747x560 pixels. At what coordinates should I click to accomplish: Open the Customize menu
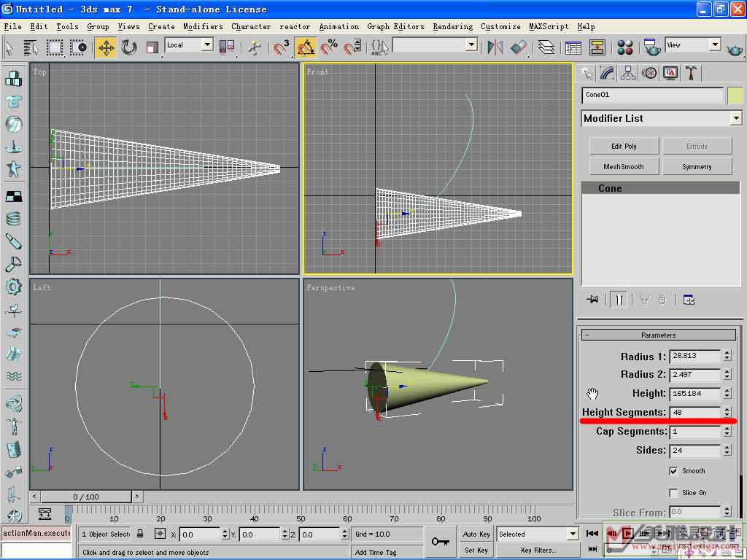click(500, 27)
